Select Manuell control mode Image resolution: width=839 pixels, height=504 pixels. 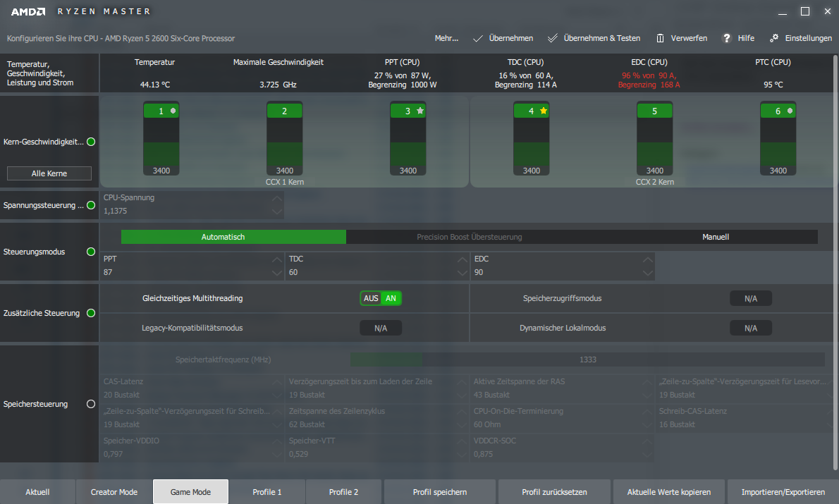715,237
